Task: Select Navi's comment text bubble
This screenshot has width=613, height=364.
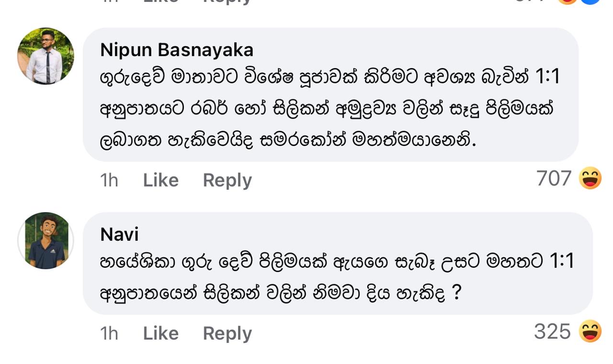Action: 338,263
